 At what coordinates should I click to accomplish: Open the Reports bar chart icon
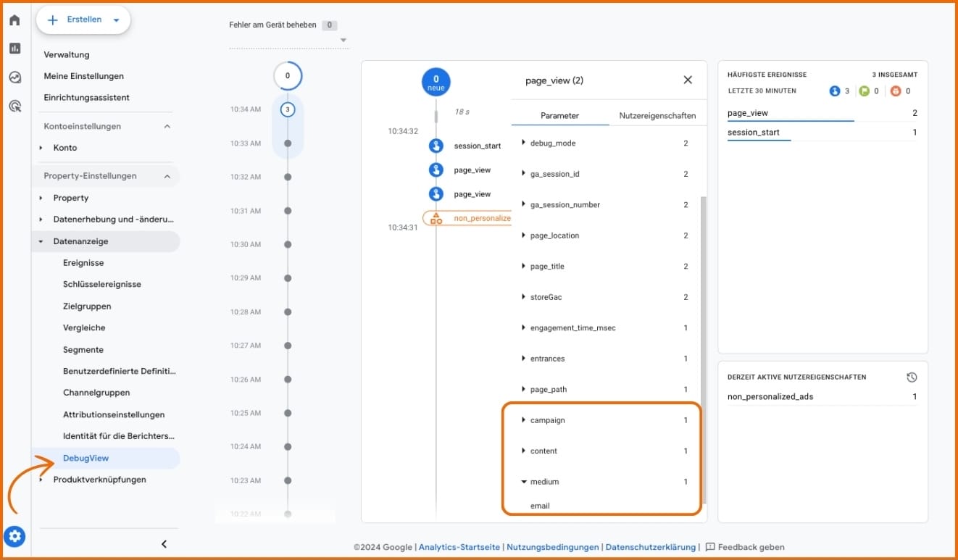pyautogui.click(x=14, y=49)
